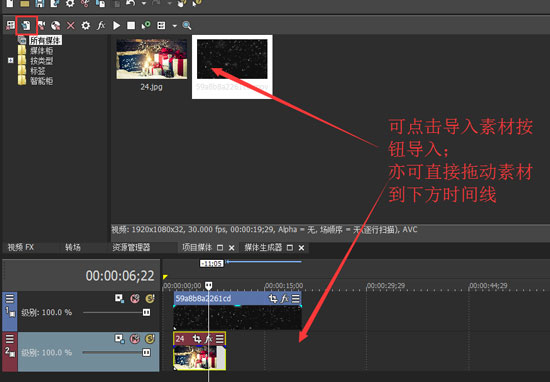Screen dimensions: 550x382
Task: Open Media FX (fx) in project media toolbar
Action: pos(101,25)
